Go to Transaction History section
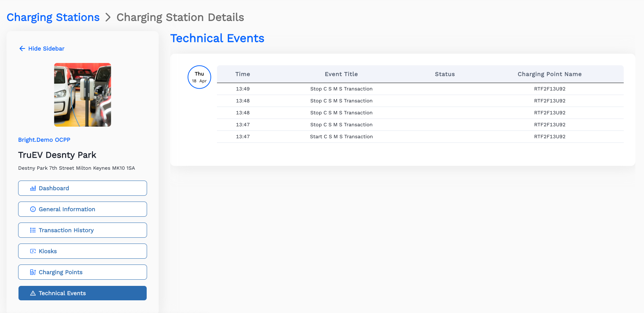The image size is (644, 313). tap(83, 230)
